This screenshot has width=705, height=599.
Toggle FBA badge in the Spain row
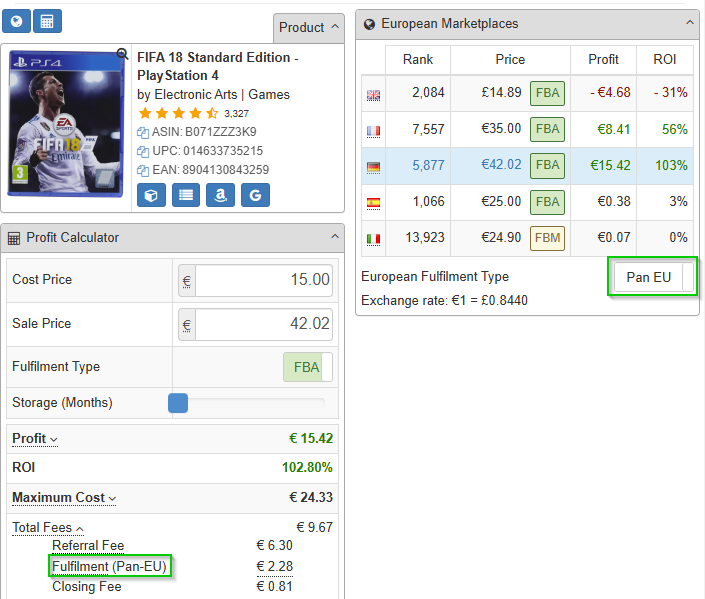tap(547, 202)
